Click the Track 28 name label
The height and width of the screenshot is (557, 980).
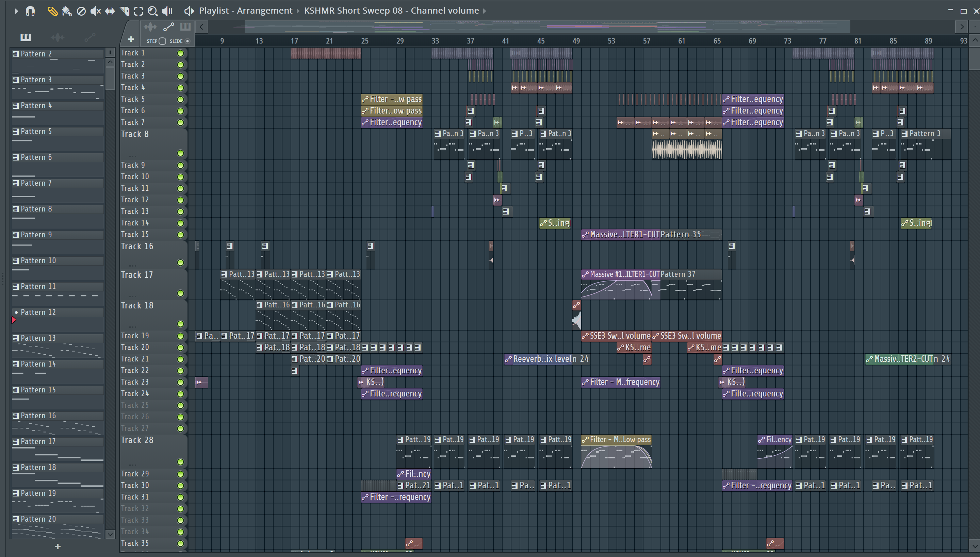137,440
